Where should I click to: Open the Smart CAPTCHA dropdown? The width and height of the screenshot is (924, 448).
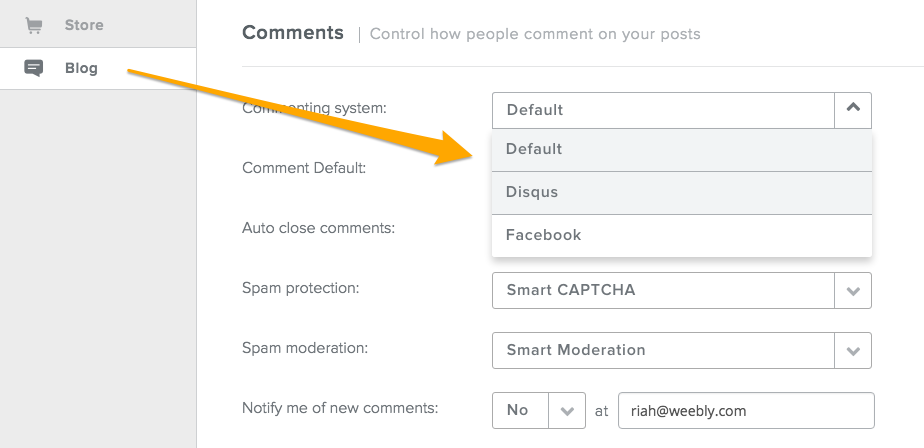662,291
